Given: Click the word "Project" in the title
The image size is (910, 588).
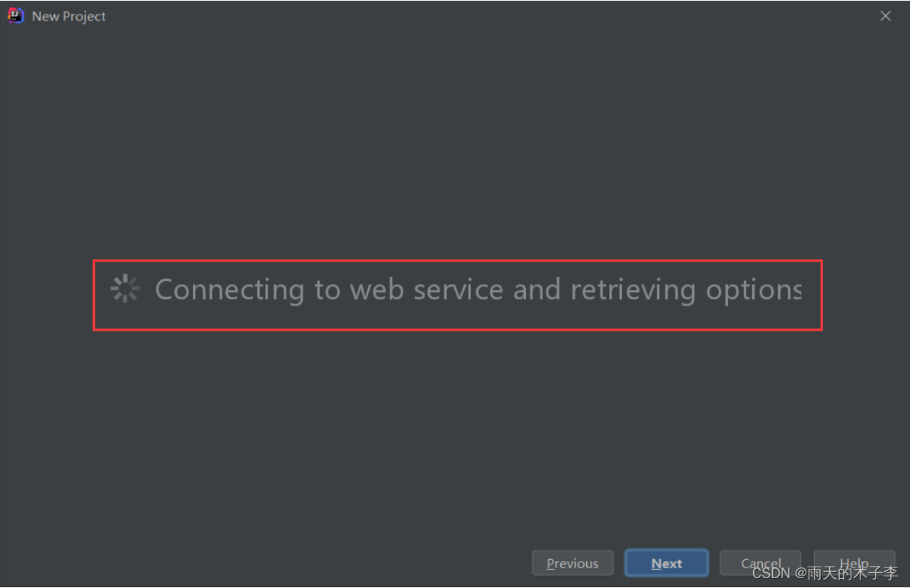Looking at the screenshot, I should 84,17.
